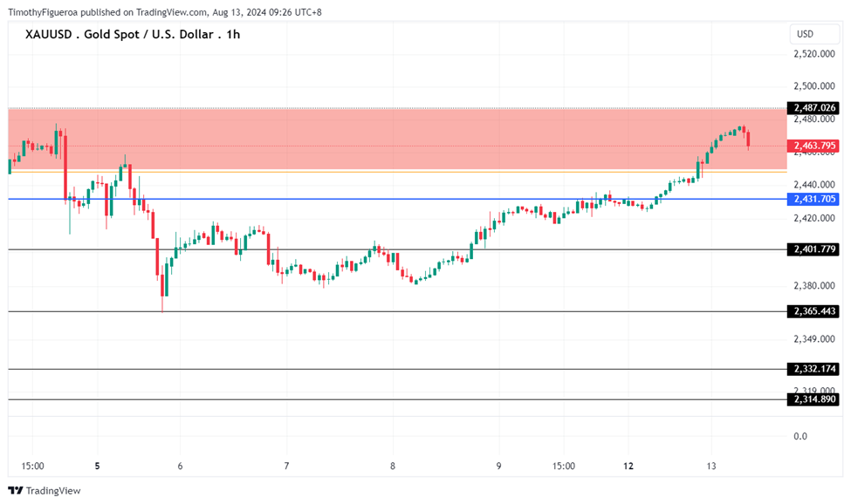This screenshot has width=851, height=504.
Task: Click the date label 13 on time axis
Action: (711, 467)
